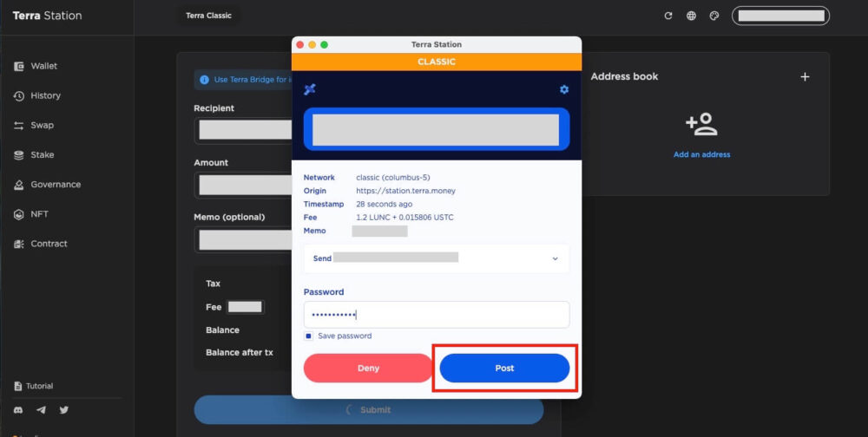Click the Add an address link
Image resolution: width=868 pixels, height=437 pixels.
click(701, 154)
